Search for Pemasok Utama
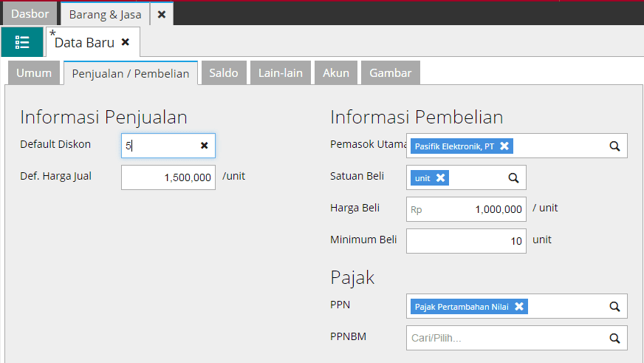 tap(614, 146)
